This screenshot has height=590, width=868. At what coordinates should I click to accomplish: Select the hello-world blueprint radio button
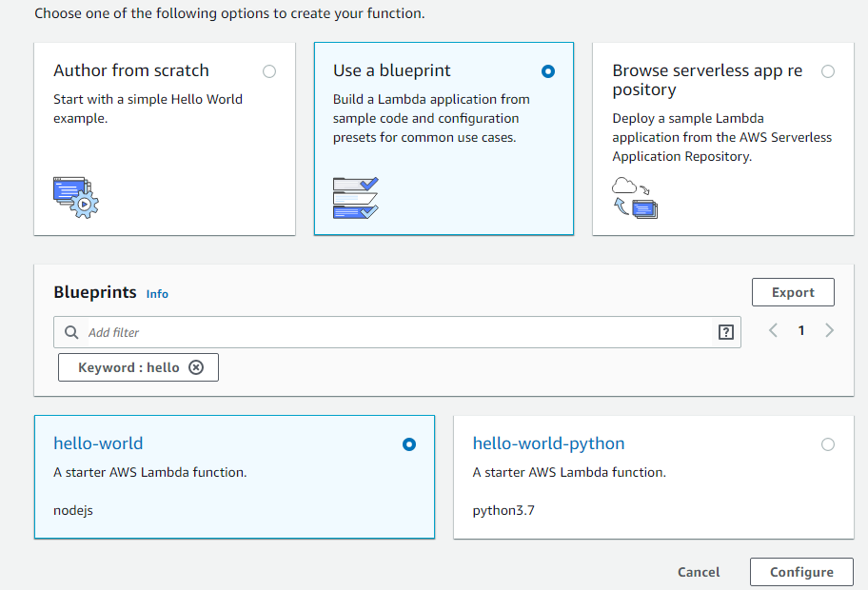click(x=409, y=444)
